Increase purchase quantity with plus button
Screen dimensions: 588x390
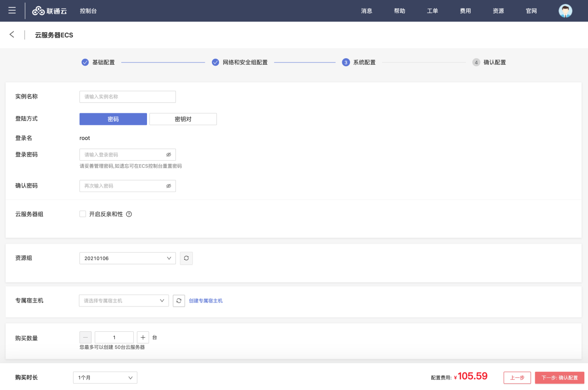142,337
